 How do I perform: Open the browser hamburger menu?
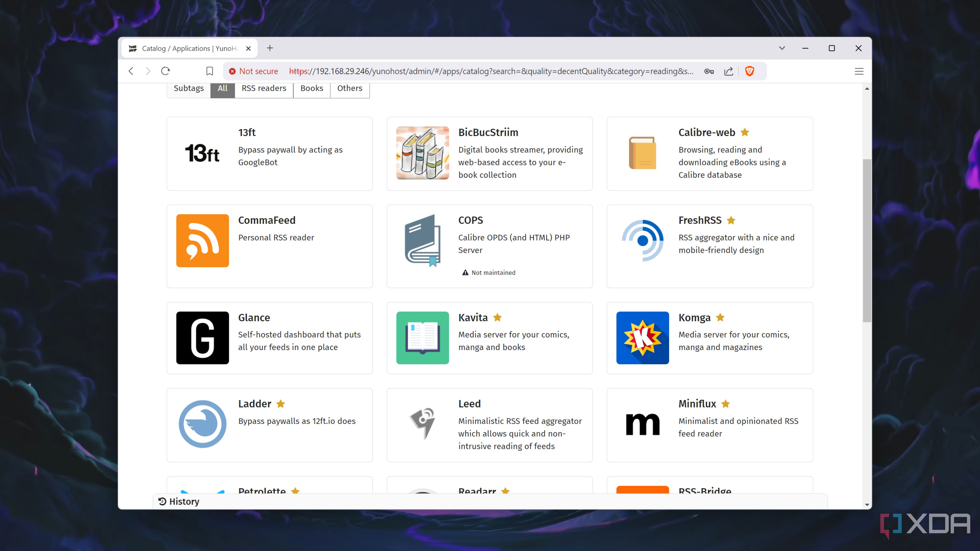coord(859,71)
